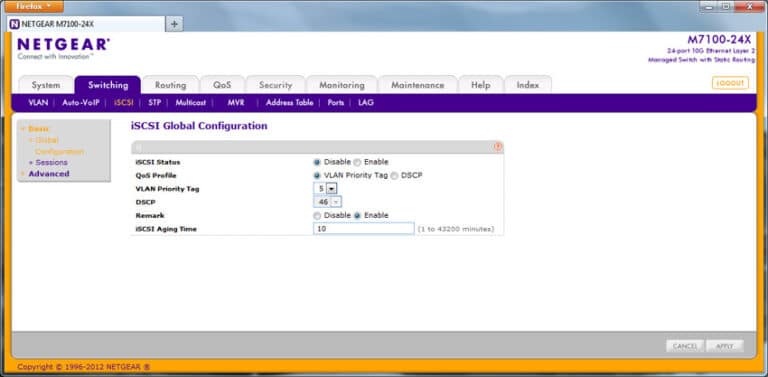Image resolution: width=768 pixels, height=377 pixels.
Task: Select Disable for Remark
Action: point(317,215)
